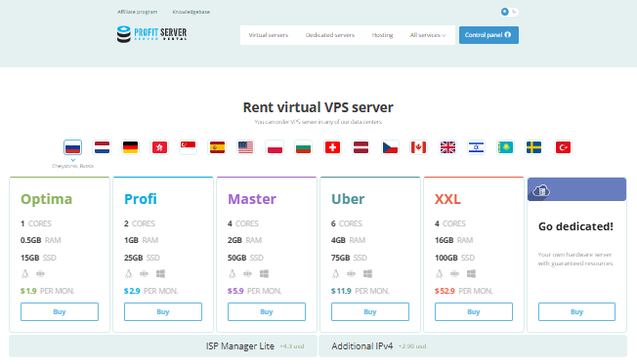Click the 16GB RAM spec in XXL
The image size is (637, 364).
point(453,240)
